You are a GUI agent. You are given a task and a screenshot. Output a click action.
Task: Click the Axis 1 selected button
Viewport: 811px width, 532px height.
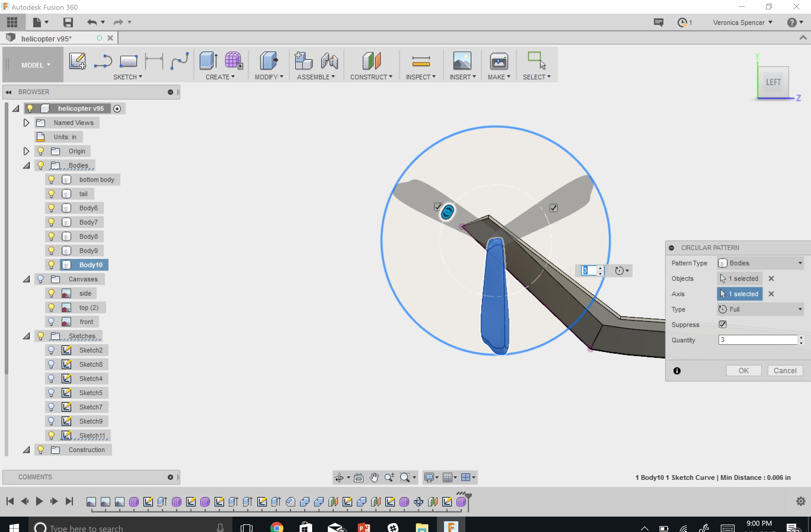(740, 294)
